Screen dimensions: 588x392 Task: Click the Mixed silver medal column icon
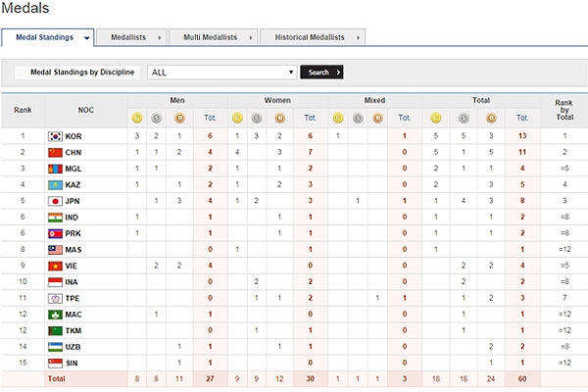click(358, 119)
